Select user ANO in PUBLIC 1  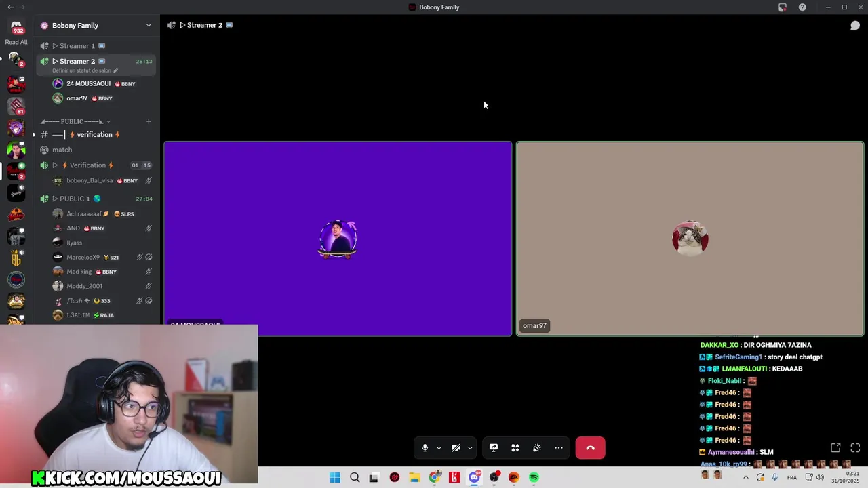coord(102,228)
